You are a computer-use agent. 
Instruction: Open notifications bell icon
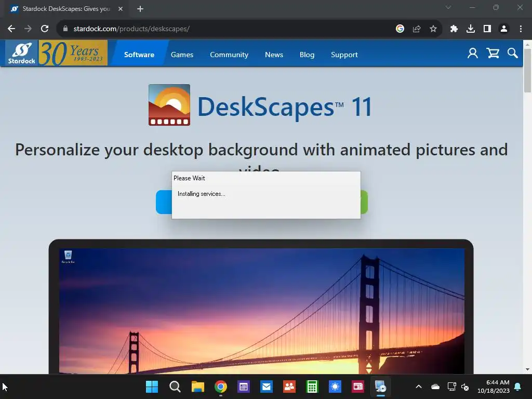(518, 387)
